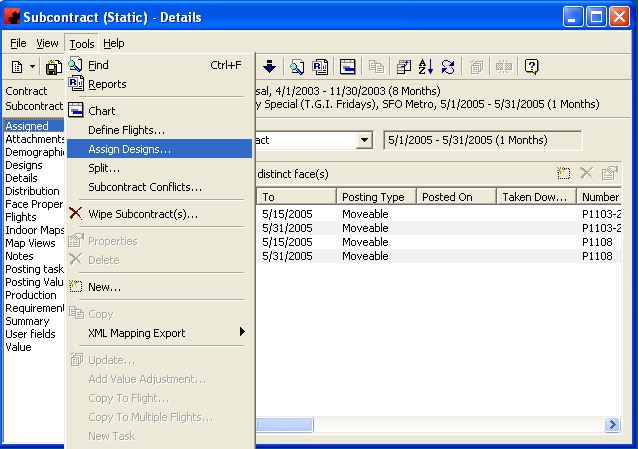Sort by Posting Type column header
Screen dimensions: 638x449
point(375,197)
